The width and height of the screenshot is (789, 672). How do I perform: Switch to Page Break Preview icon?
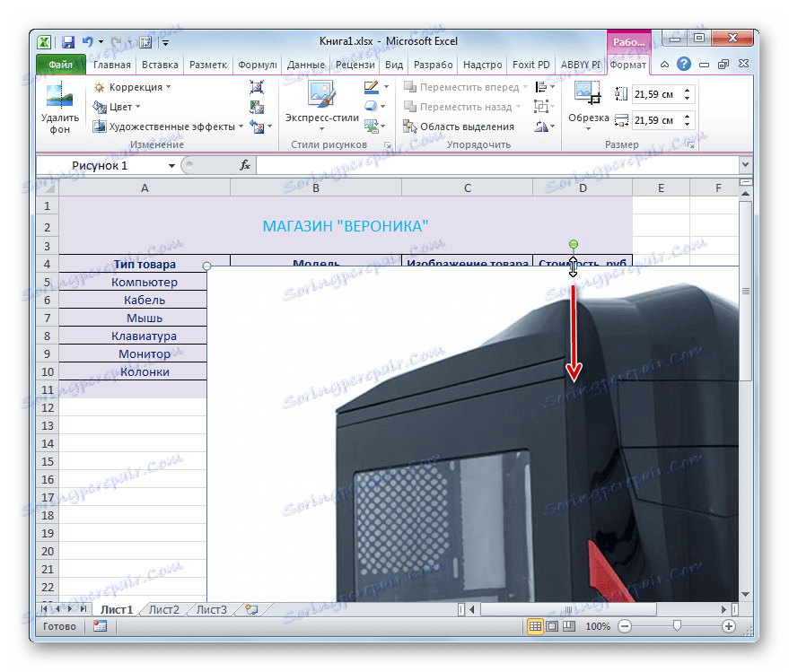568,626
